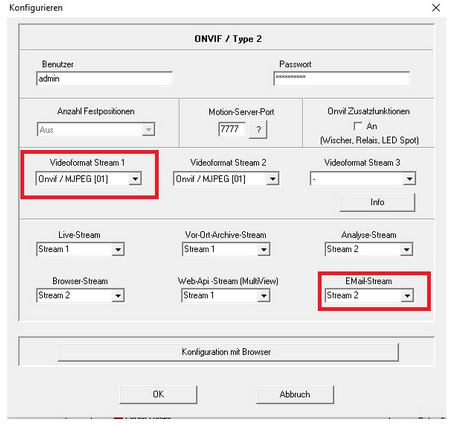
Task: Open Videoformat Stream 2 dropdown
Action: click(226, 179)
